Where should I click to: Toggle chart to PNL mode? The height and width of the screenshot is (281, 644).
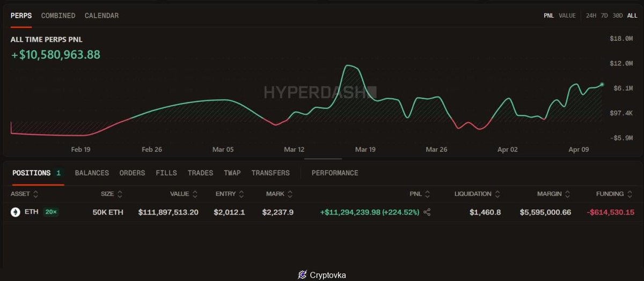(548, 16)
